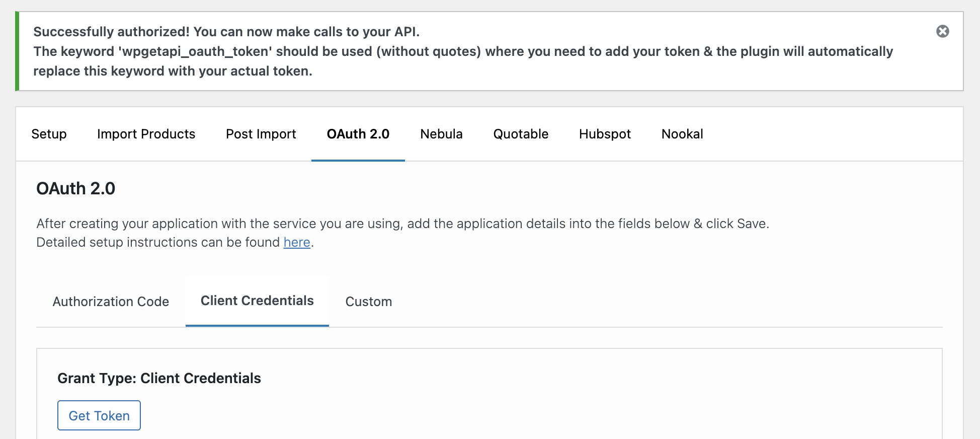Select the Client Credentials grant tab
This screenshot has width=980, height=439.
click(x=257, y=301)
